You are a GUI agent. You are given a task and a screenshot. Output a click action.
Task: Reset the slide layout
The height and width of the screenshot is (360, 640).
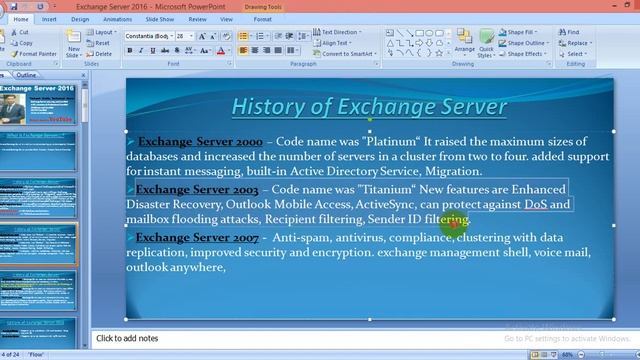(98, 43)
